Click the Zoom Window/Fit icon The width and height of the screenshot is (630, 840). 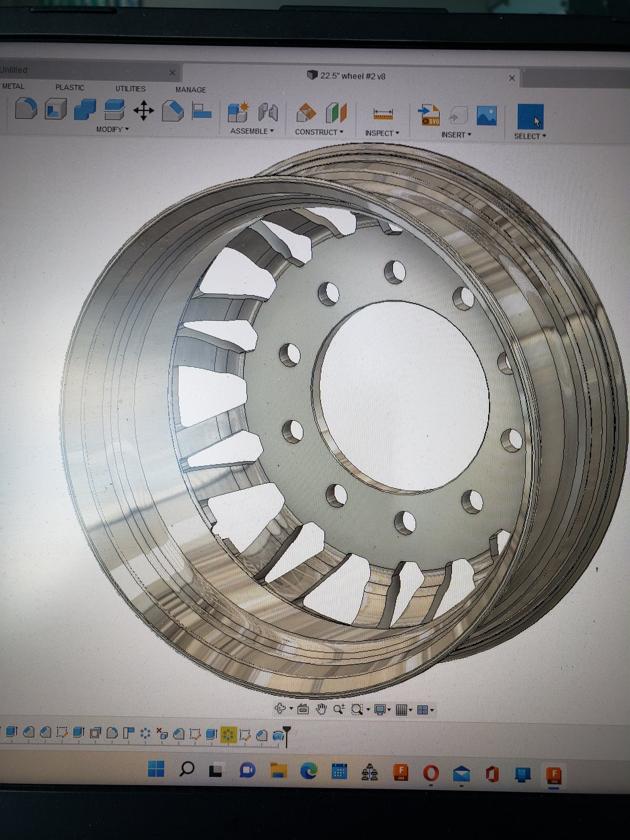[x=357, y=710]
